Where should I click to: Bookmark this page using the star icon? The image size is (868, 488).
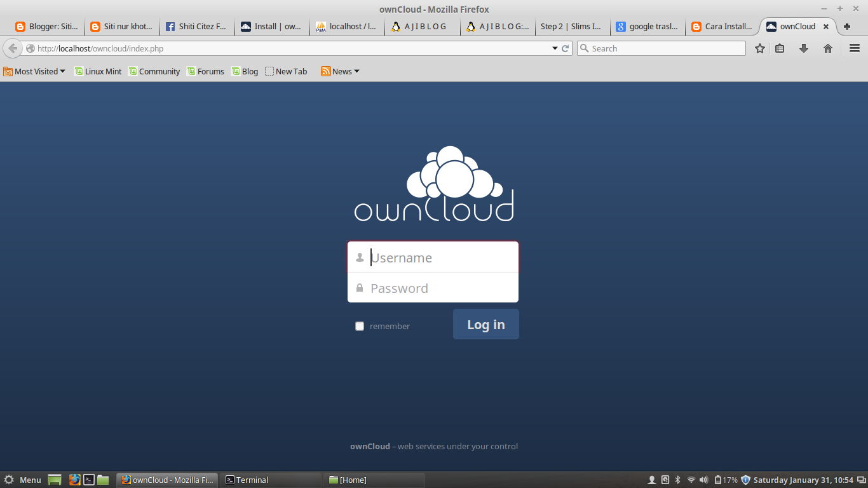[759, 48]
